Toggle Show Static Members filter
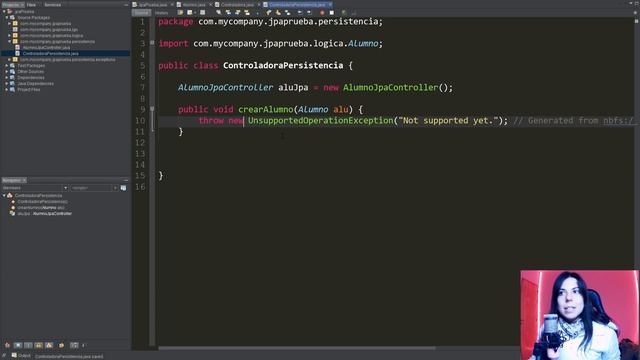This screenshot has width=640, height=360. pos(28,345)
